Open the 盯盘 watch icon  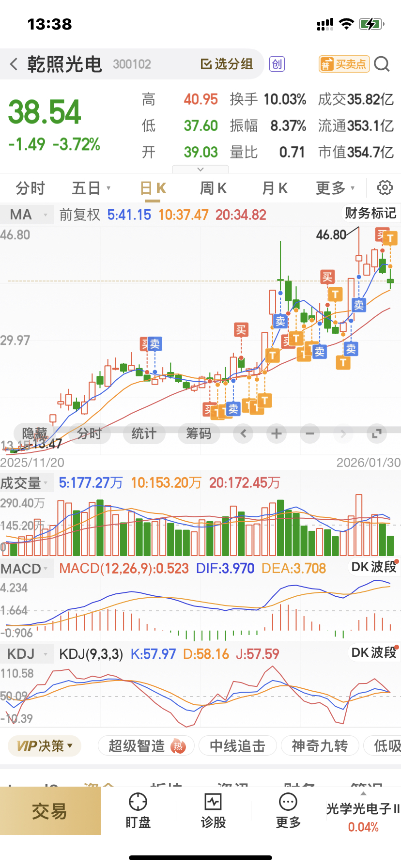point(138,811)
